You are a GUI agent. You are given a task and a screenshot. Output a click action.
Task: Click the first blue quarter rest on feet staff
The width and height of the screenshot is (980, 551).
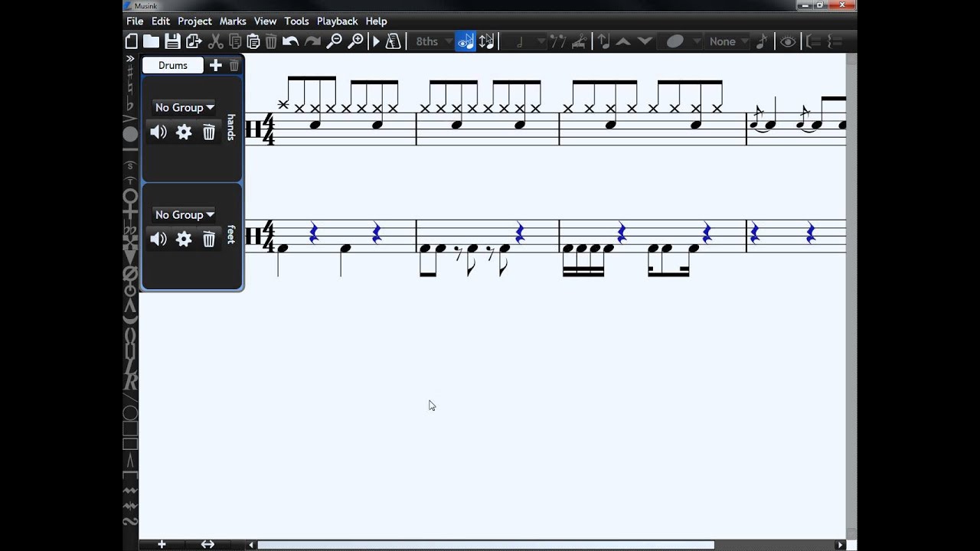pyautogui.click(x=313, y=233)
